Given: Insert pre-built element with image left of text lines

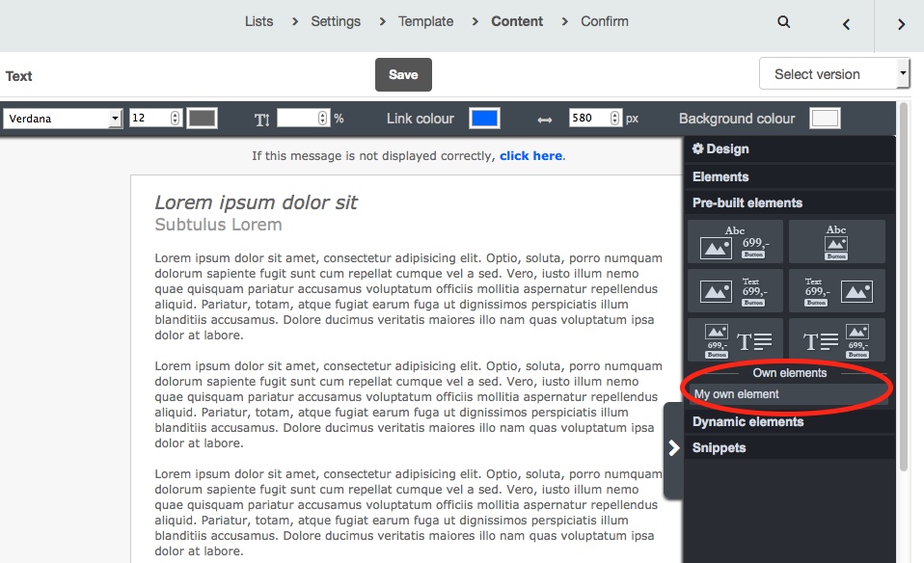Looking at the screenshot, I should click(x=734, y=339).
